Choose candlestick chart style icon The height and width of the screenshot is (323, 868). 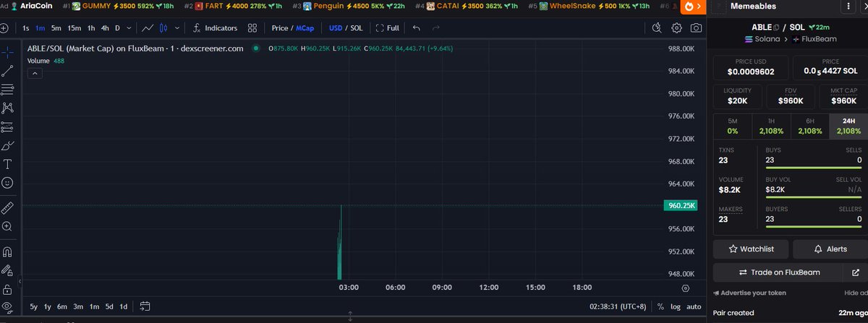[x=163, y=28]
